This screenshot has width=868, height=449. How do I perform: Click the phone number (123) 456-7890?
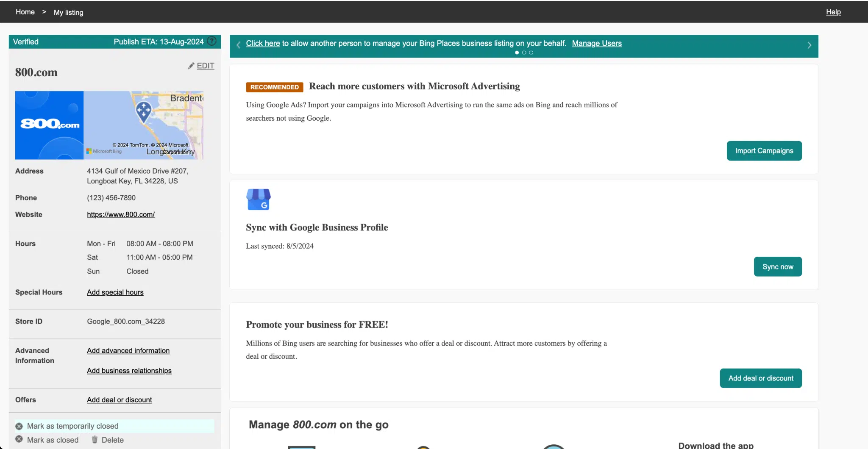pos(111,198)
